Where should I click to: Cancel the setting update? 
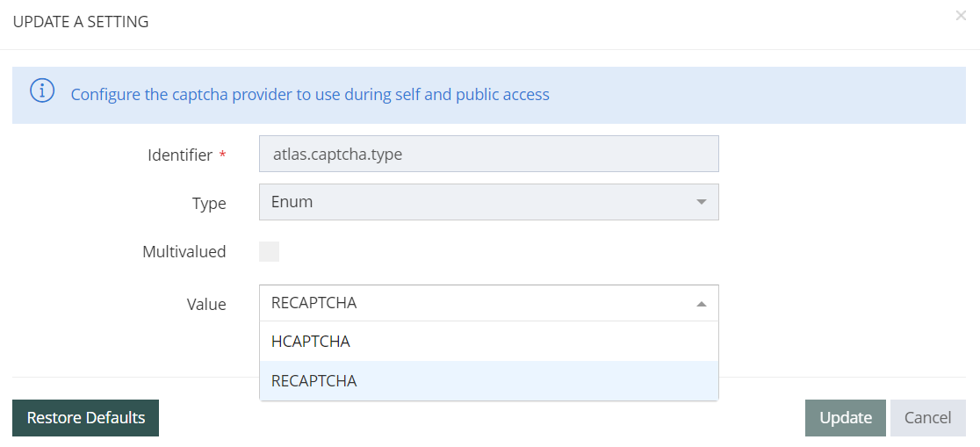[927, 418]
